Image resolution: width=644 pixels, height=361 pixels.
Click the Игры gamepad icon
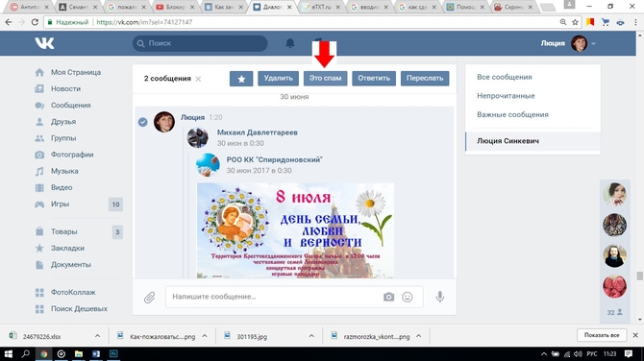click(x=39, y=204)
